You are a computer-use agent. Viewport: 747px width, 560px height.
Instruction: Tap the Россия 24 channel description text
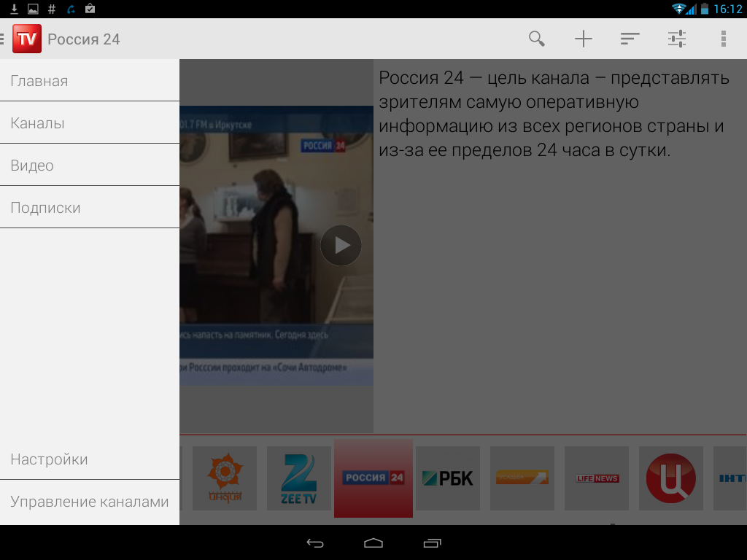(x=554, y=114)
